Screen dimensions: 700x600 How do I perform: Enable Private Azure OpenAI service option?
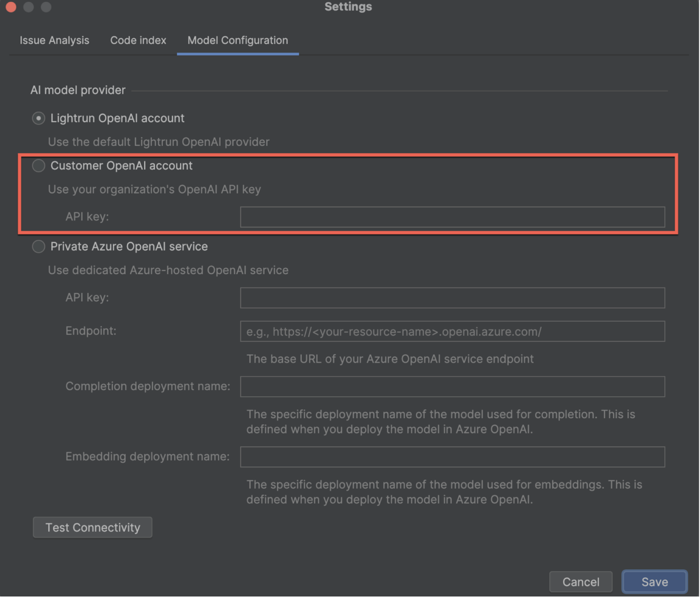pos(39,246)
